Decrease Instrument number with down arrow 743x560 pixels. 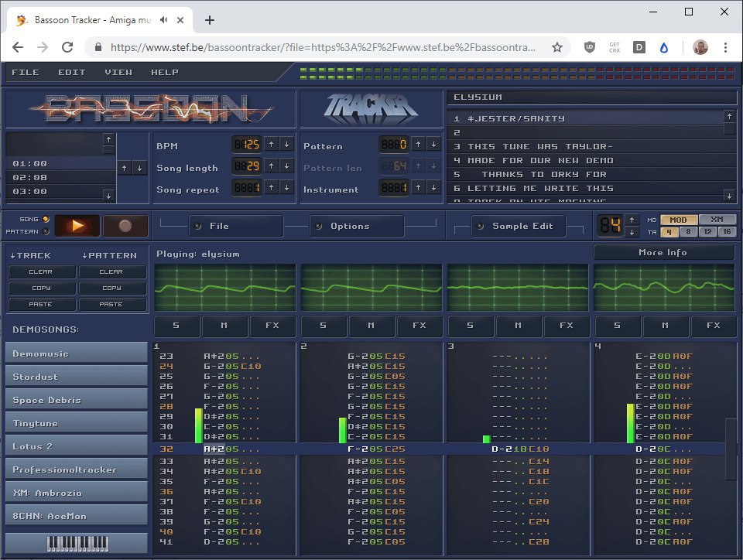pyautogui.click(x=433, y=188)
